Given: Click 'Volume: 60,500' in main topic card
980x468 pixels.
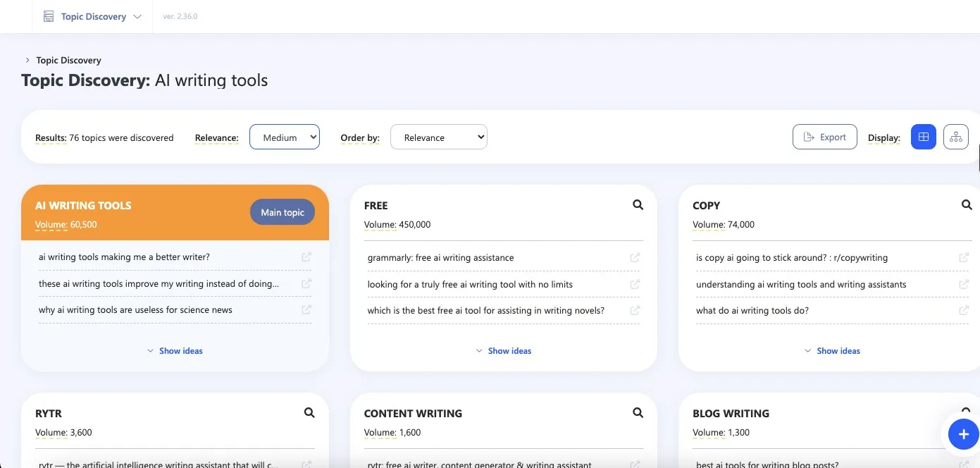Looking at the screenshot, I should click(66, 225).
